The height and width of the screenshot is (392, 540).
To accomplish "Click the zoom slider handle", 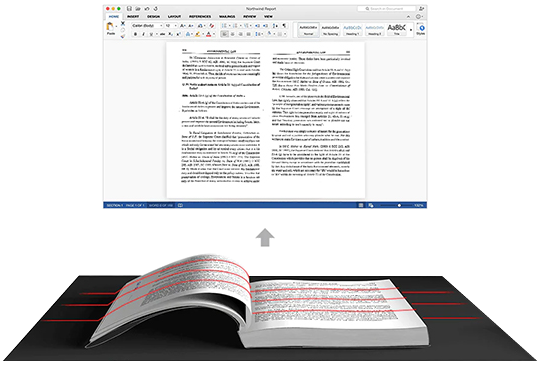I will coord(399,205).
